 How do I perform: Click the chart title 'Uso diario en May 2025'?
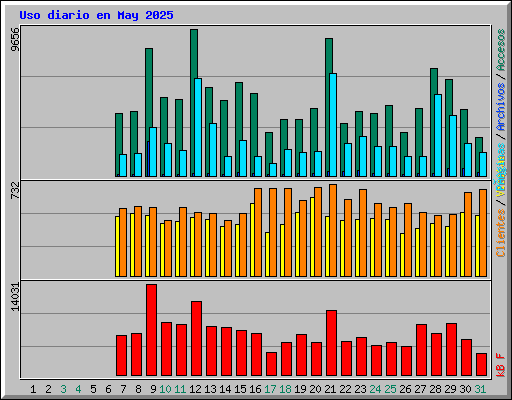[96, 15]
